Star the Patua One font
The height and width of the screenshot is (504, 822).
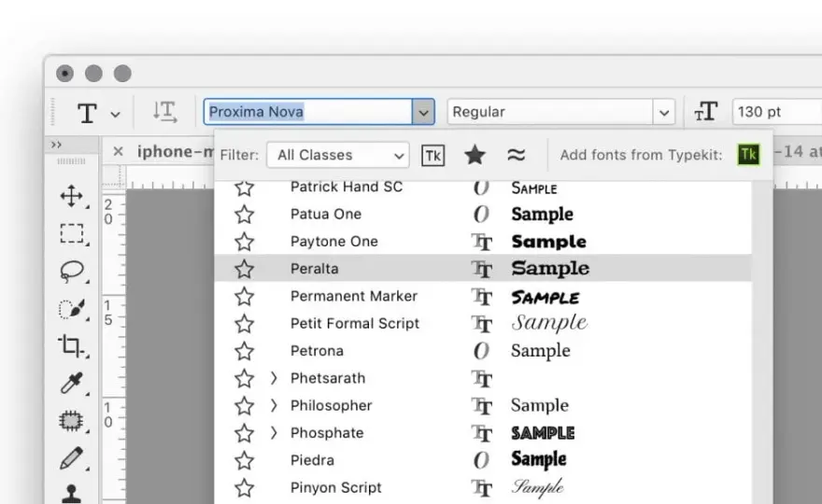(x=245, y=215)
